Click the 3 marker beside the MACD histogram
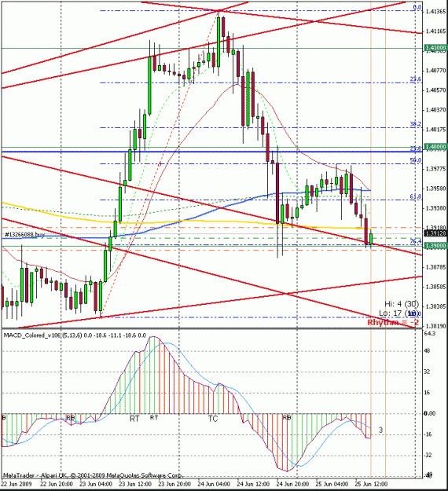This screenshot has width=448, height=491. click(x=380, y=431)
